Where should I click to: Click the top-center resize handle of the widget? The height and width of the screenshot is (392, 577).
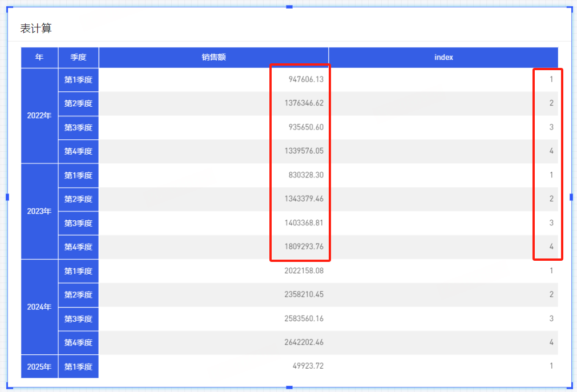(x=289, y=6)
